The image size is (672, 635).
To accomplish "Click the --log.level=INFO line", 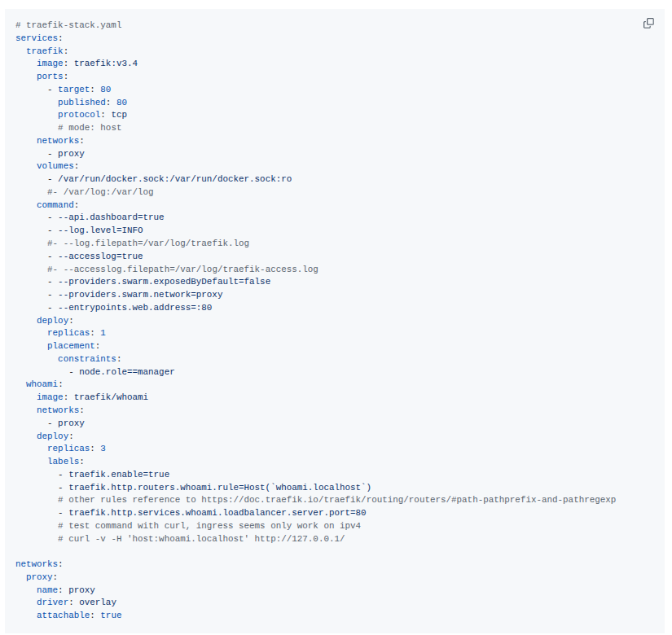I will (x=95, y=230).
